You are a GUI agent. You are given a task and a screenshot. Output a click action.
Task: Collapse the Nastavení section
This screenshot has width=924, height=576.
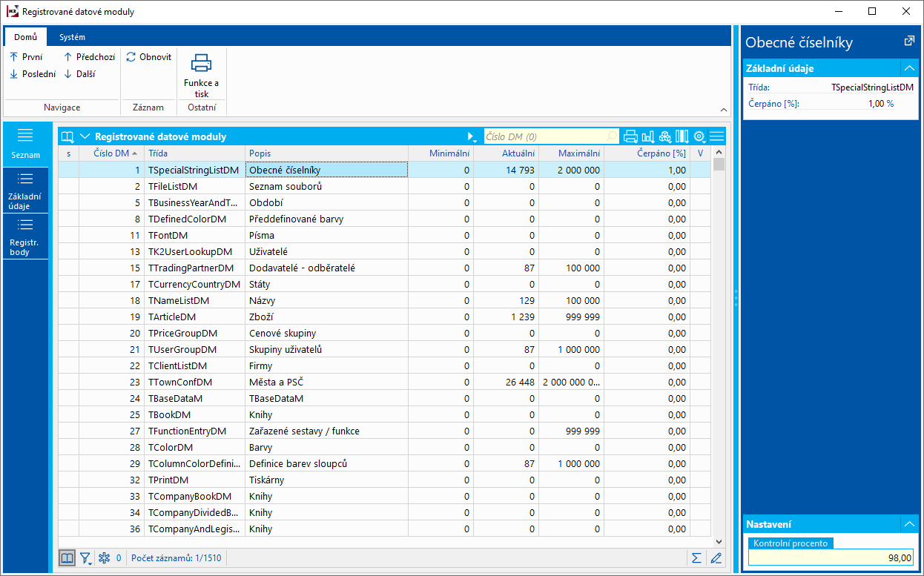908,524
